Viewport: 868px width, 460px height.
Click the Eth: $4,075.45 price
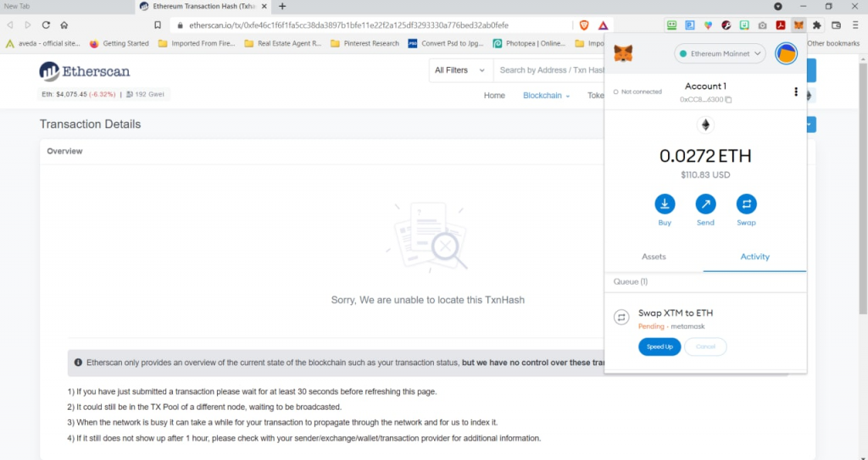[79, 94]
